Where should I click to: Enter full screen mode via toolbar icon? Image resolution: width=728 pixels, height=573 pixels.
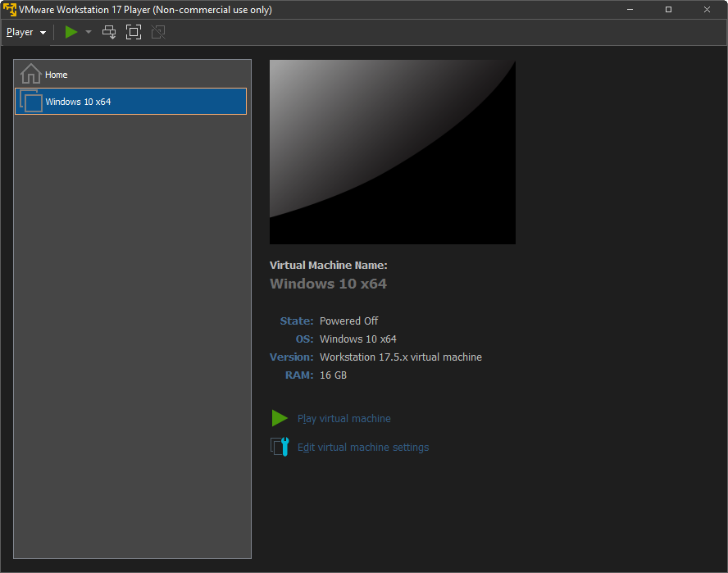coord(134,32)
